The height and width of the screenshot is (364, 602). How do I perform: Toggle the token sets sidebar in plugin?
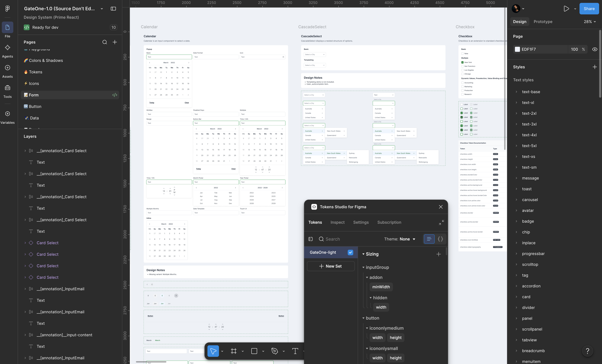[311, 239]
